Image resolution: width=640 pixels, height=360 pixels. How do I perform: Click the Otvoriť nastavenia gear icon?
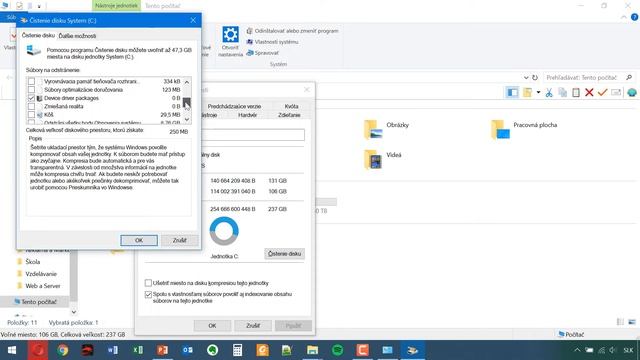(x=230, y=35)
